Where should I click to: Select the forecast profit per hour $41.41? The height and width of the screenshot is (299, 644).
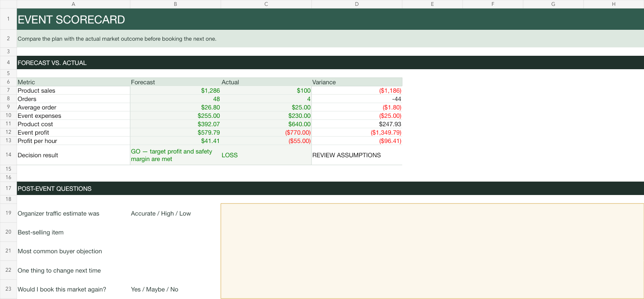point(175,141)
